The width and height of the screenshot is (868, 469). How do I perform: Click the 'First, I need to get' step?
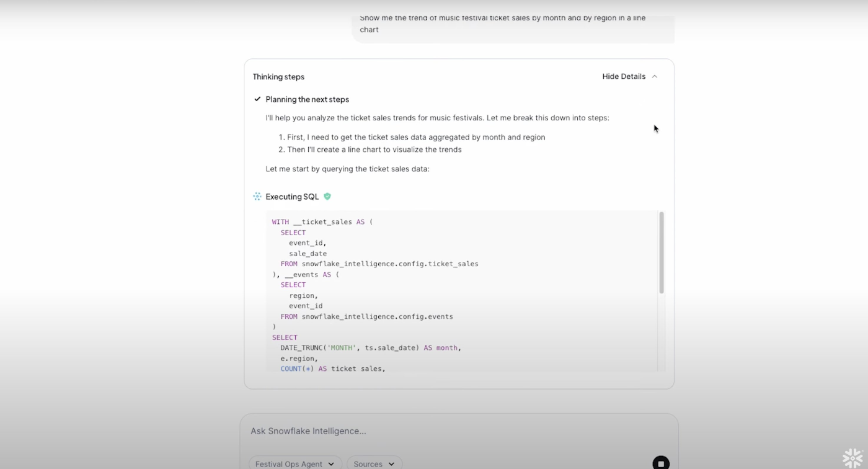(x=416, y=137)
